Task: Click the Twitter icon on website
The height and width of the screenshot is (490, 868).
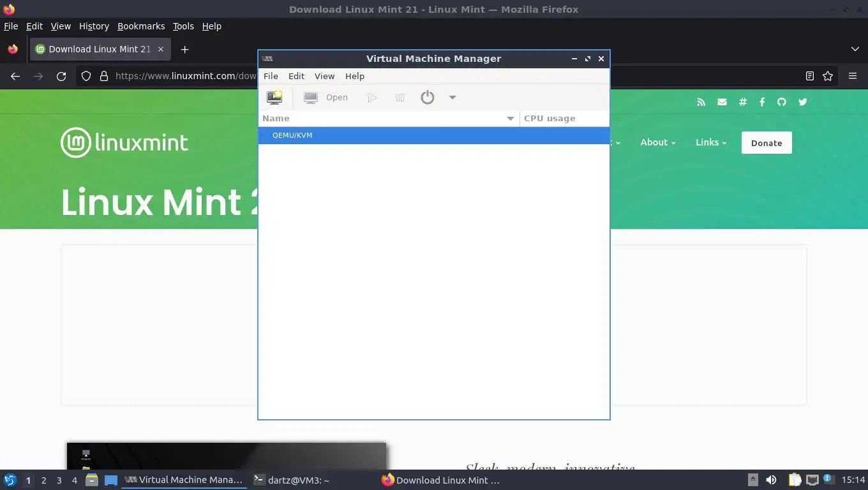Action: pyautogui.click(x=803, y=102)
